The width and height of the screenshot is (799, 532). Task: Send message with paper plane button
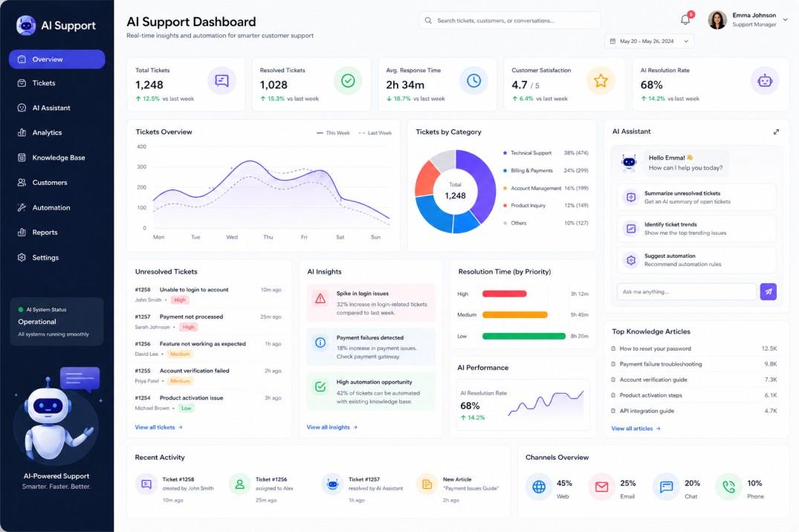click(769, 291)
